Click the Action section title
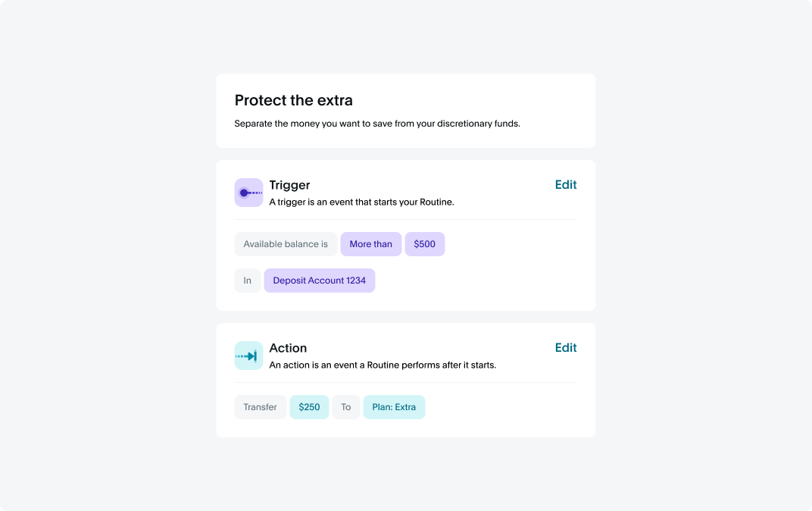The width and height of the screenshot is (812, 511). point(288,348)
